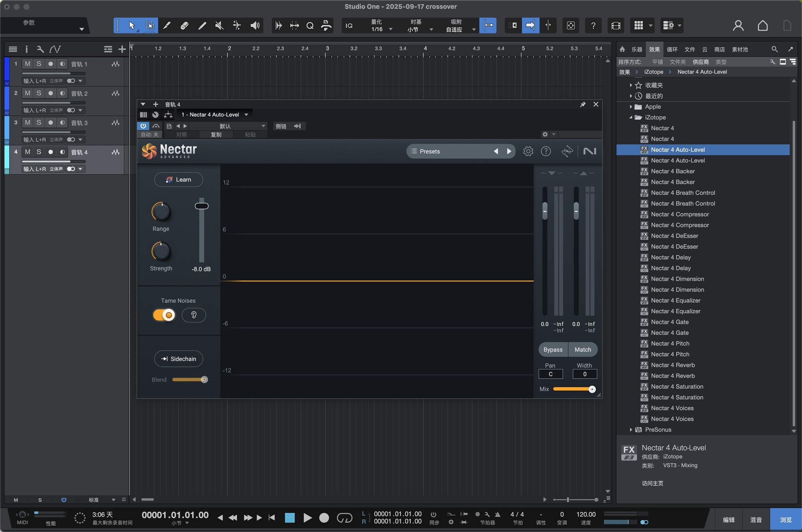The height and width of the screenshot is (532, 802).
Task: Toggle Tame Noises switch
Action: click(164, 315)
